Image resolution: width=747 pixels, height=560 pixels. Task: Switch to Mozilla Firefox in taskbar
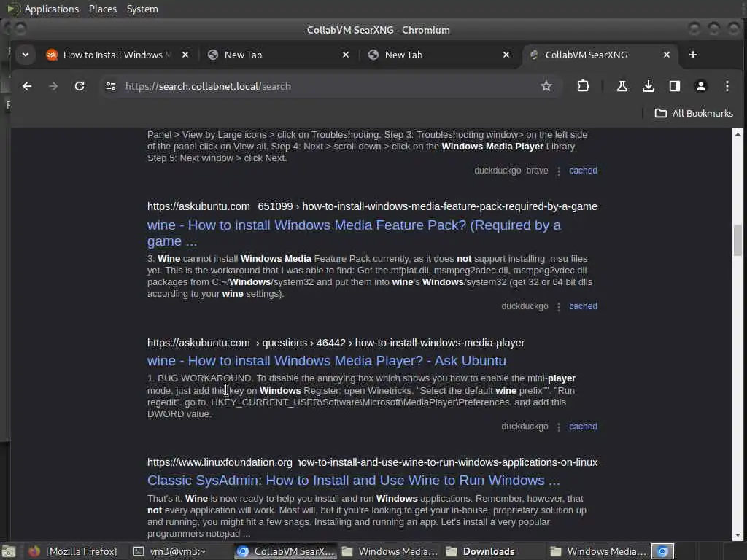tap(73, 551)
